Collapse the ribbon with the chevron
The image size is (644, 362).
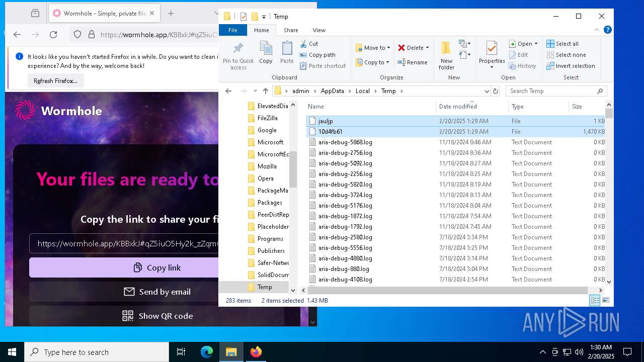point(597,30)
